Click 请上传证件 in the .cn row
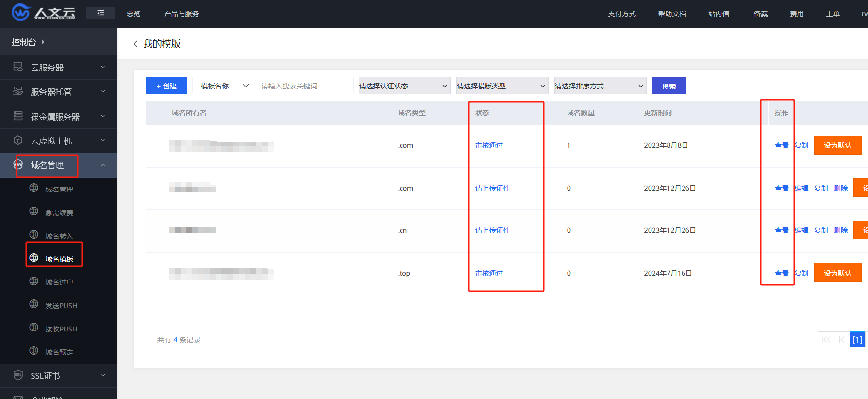 point(493,230)
